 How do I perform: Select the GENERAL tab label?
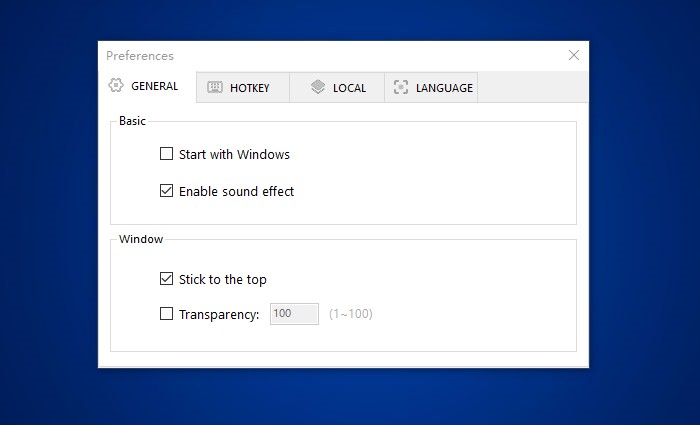(x=154, y=86)
